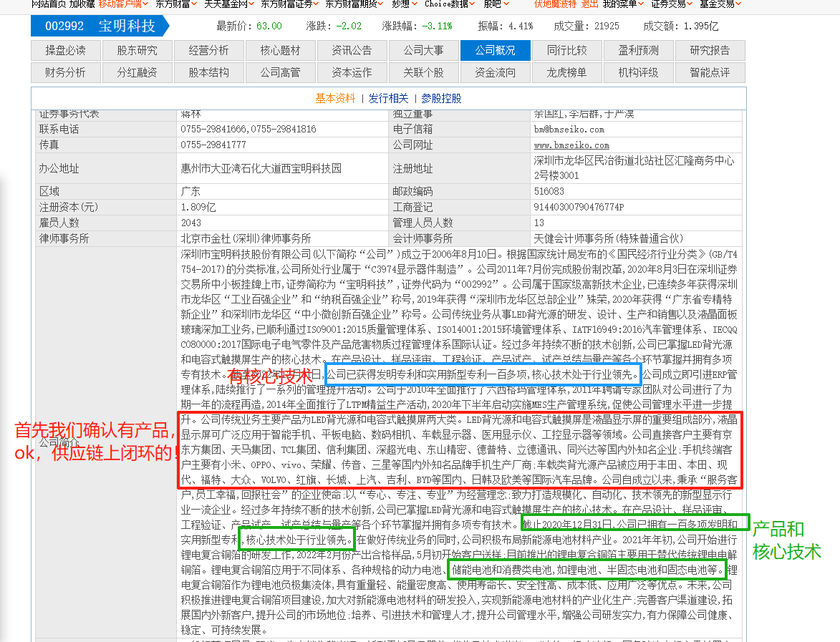Expand the 东方财富证券 dropdown
This screenshot has width=840, height=642.
(x=290, y=4)
